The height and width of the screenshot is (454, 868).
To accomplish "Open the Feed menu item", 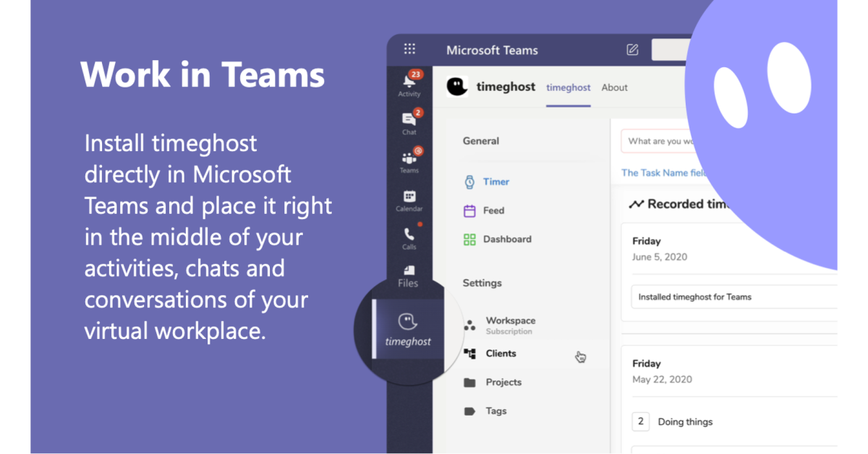I will click(x=493, y=211).
